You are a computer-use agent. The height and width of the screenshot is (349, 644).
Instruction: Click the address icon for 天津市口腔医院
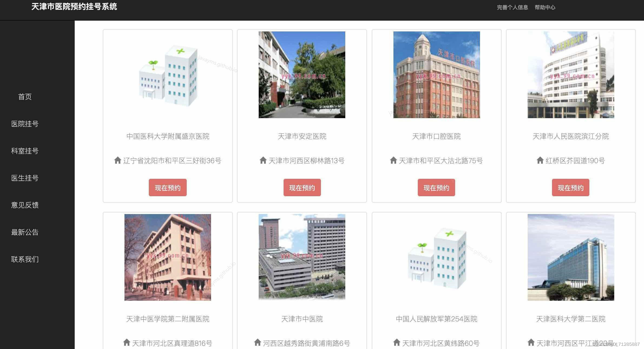tap(393, 160)
